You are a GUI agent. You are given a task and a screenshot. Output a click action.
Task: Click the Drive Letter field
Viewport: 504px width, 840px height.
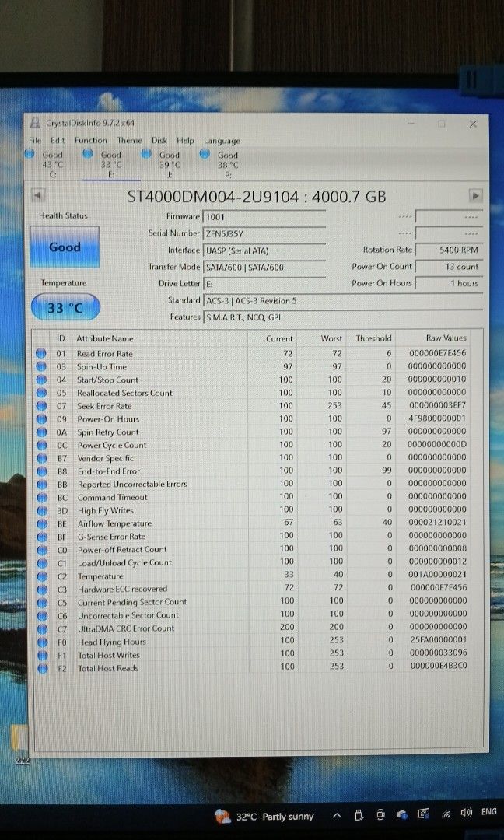pos(264,283)
